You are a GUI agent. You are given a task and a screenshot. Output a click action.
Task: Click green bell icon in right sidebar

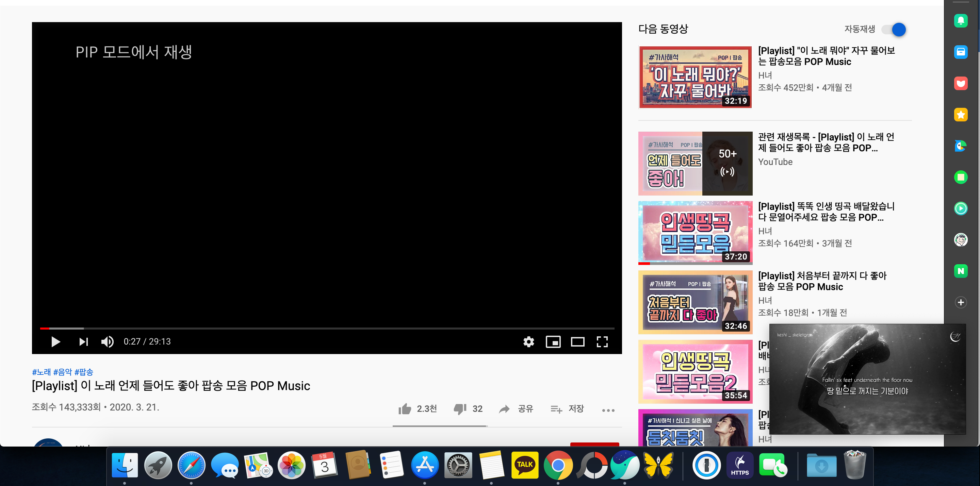961,20
